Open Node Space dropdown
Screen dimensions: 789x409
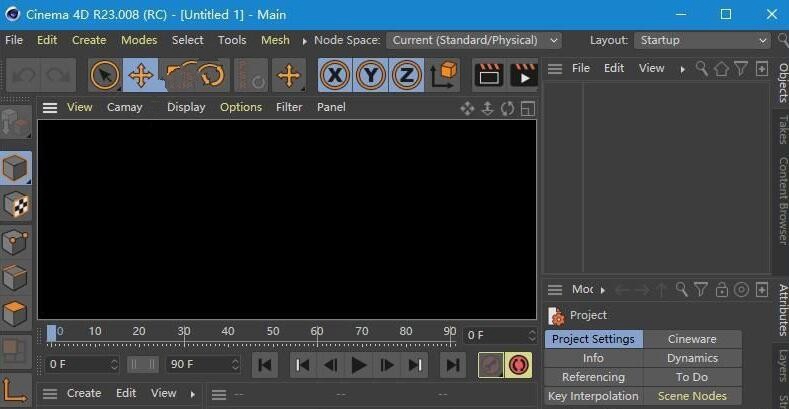474,40
